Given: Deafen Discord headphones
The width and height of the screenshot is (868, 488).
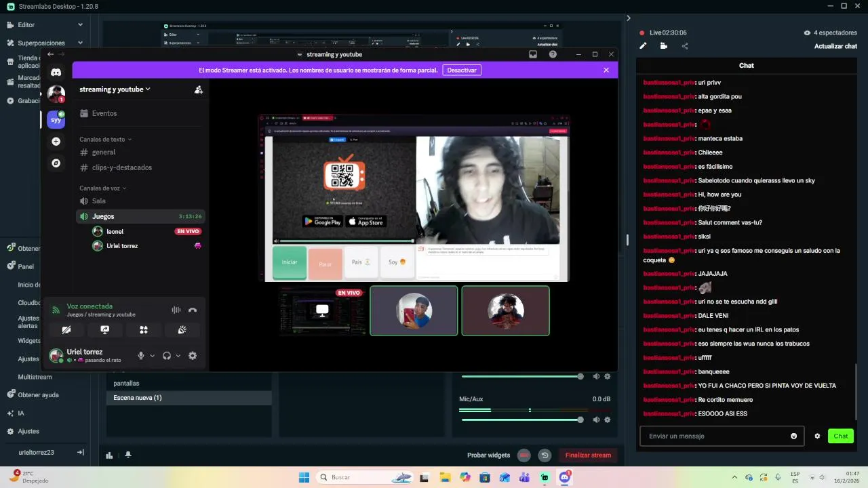Looking at the screenshot, I should [167, 355].
